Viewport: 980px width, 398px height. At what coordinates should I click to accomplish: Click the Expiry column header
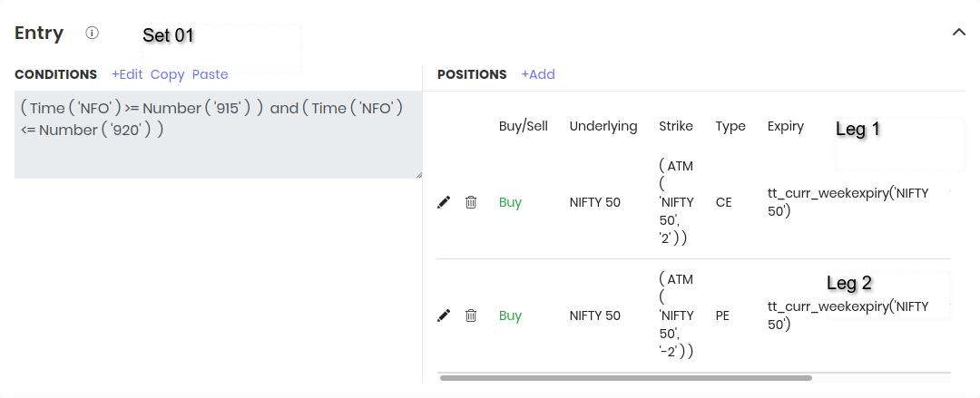point(786,126)
